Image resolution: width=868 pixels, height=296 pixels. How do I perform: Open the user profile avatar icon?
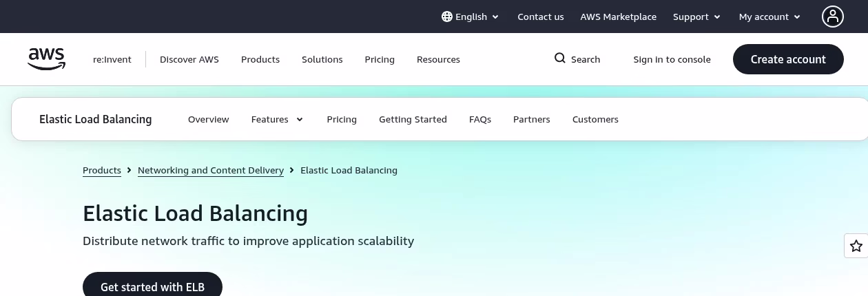point(833,17)
